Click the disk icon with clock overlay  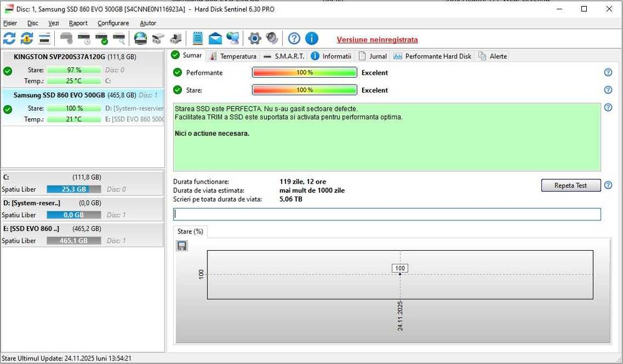point(84,39)
